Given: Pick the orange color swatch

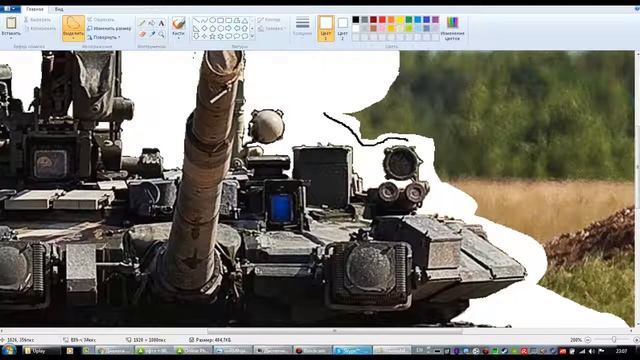Looking at the screenshot, I should [x=391, y=20].
